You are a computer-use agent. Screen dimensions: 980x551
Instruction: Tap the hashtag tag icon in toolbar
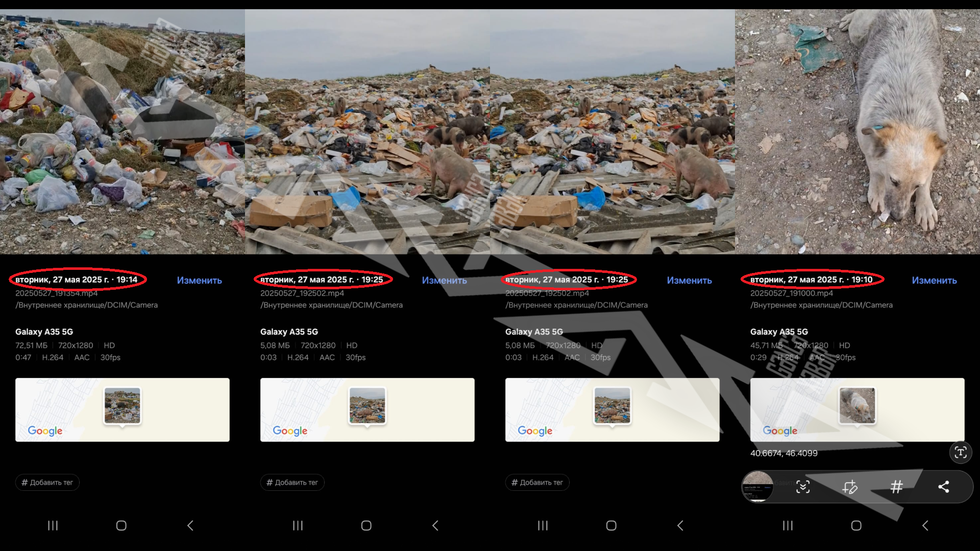point(896,487)
